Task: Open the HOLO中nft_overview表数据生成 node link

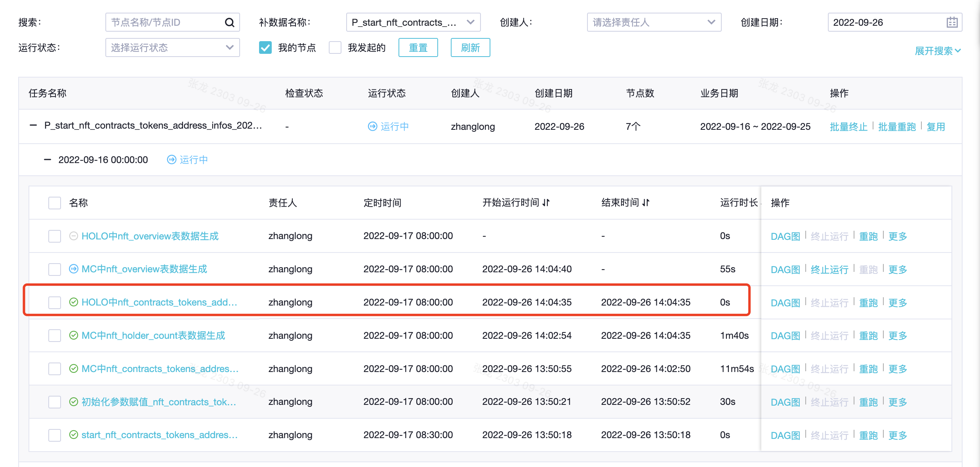Action: coord(150,236)
